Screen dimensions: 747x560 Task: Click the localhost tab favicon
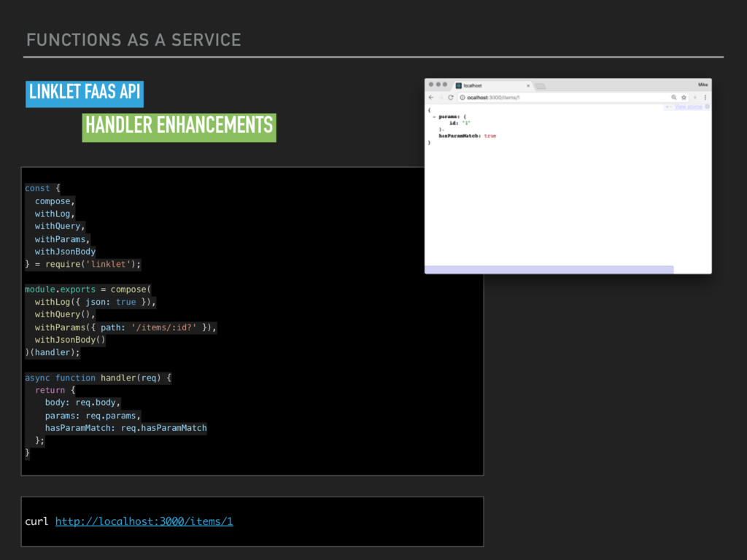point(459,86)
